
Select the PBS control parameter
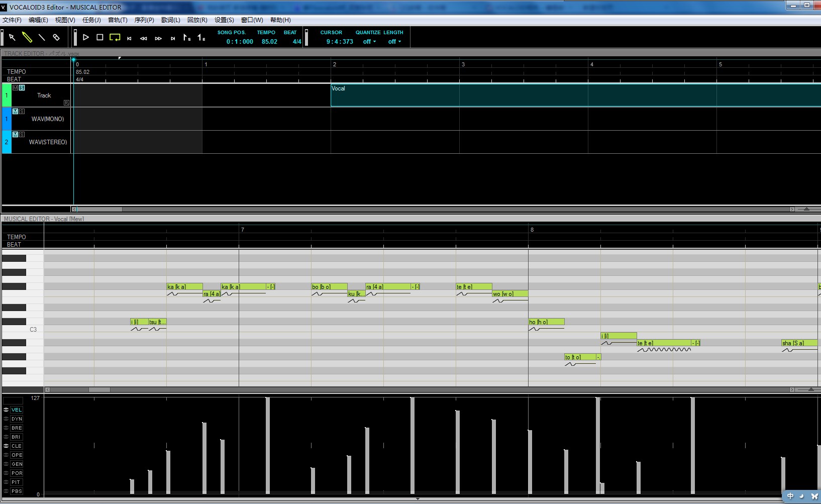click(17, 491)
